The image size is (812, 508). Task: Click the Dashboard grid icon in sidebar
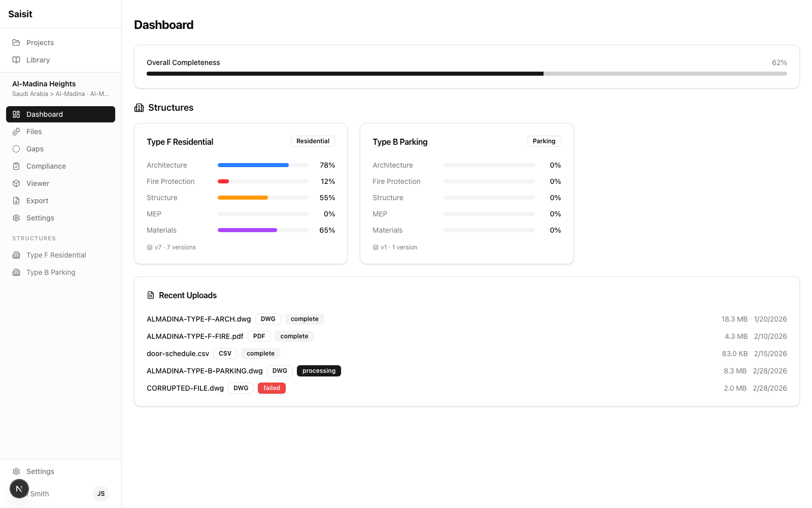click(16, 114)
